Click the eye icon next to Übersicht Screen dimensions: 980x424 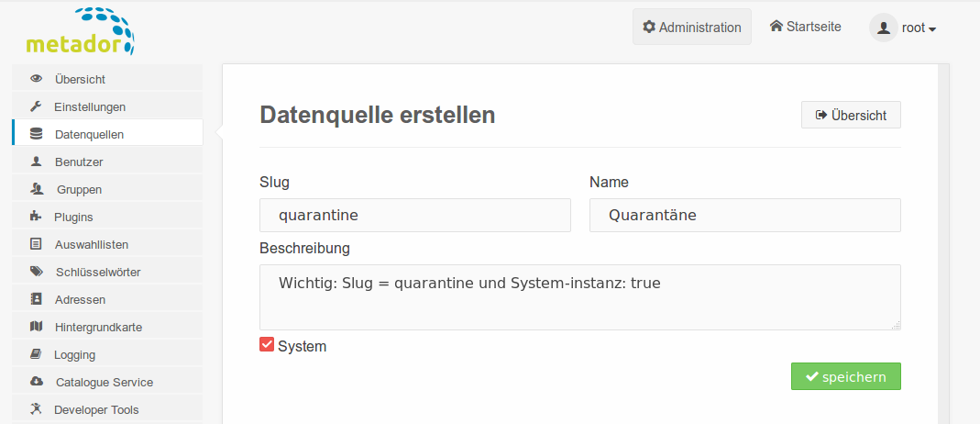(37, 80)
